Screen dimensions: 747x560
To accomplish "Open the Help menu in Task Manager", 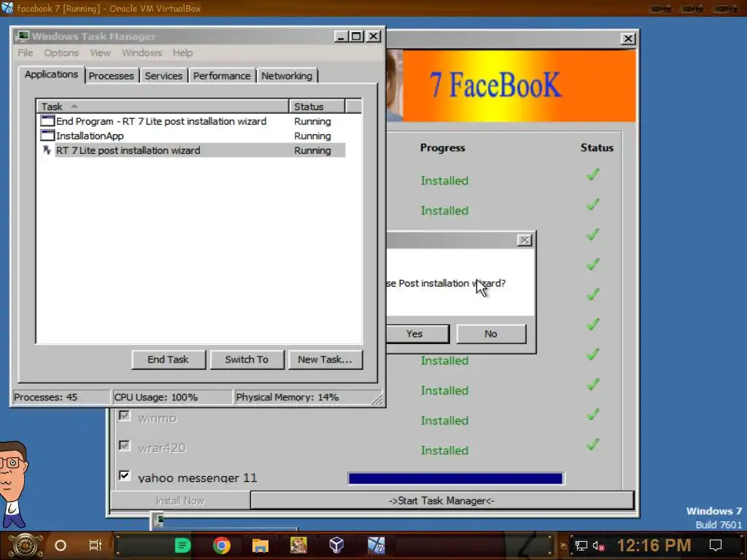I will coord(182,52).
